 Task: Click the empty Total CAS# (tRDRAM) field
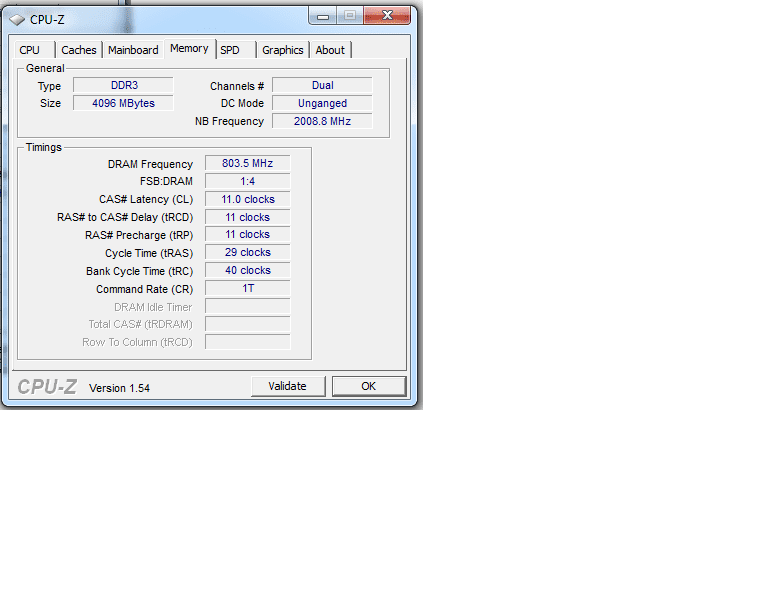coord(248,324)
